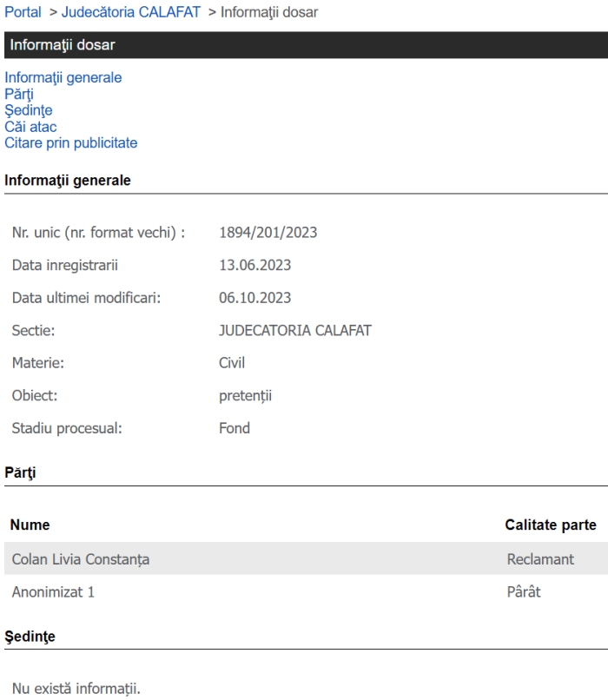608x700 pixels.
Task: Jump to Şedinţe section link
Action: click(x=28, y=110)
